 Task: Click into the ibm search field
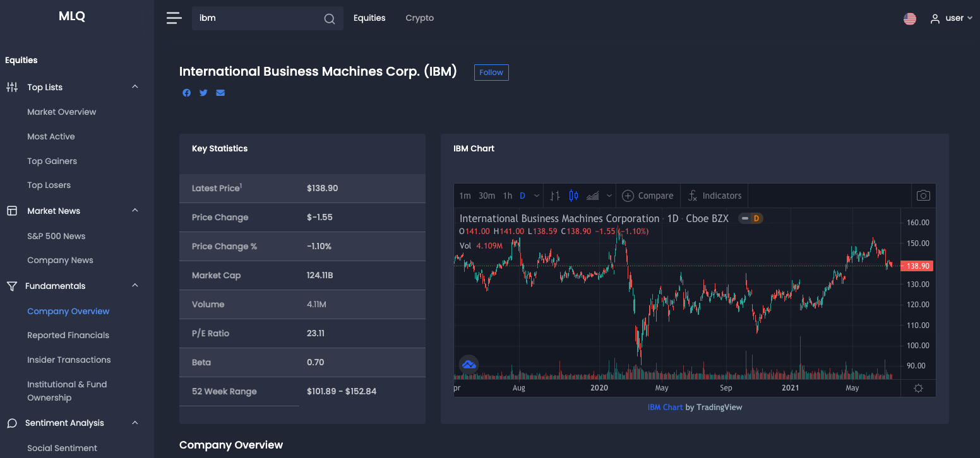click(x=259, y=18)
